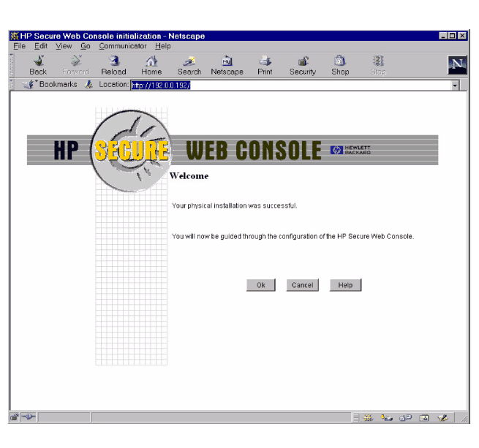Screen dimensions: 479x448
Task: Click the Bookmarks label
Action: (58, 84)
